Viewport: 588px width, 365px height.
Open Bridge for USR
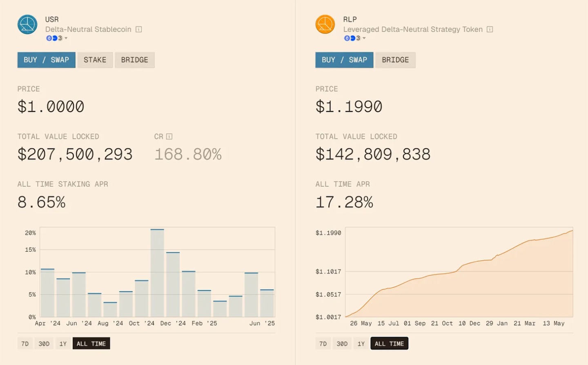134,60
